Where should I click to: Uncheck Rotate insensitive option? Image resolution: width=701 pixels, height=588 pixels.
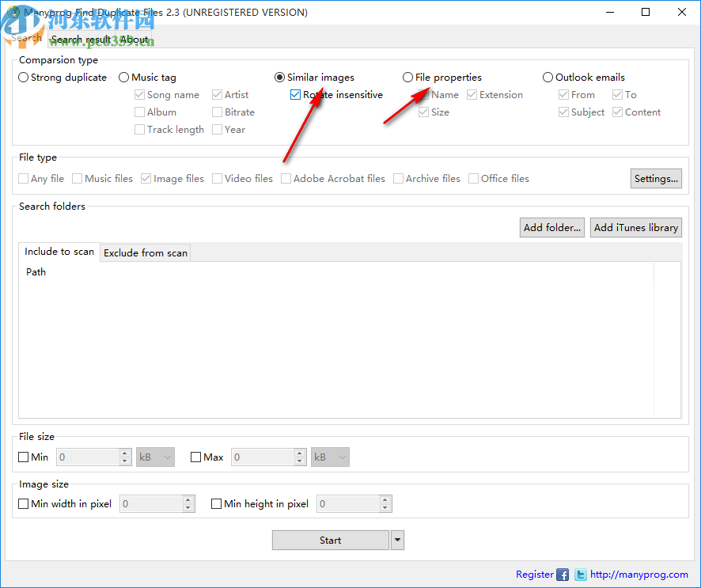point(295,94)
